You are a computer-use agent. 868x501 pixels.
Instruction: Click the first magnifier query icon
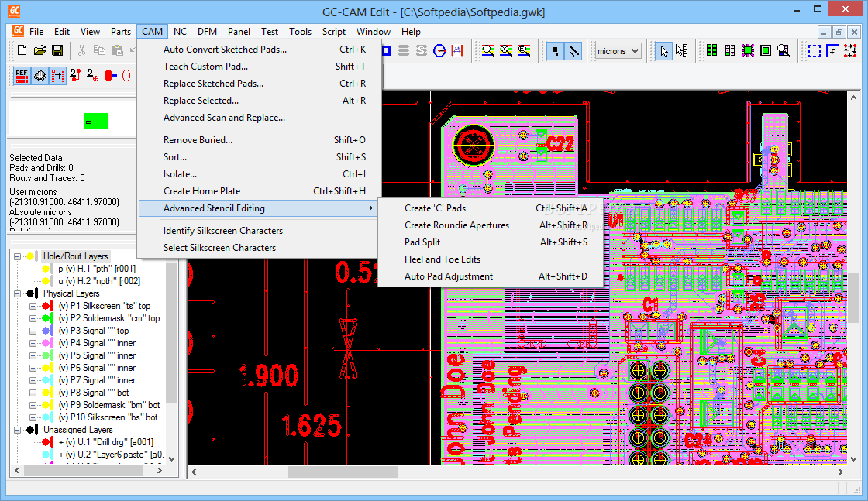tap(488, 51)
